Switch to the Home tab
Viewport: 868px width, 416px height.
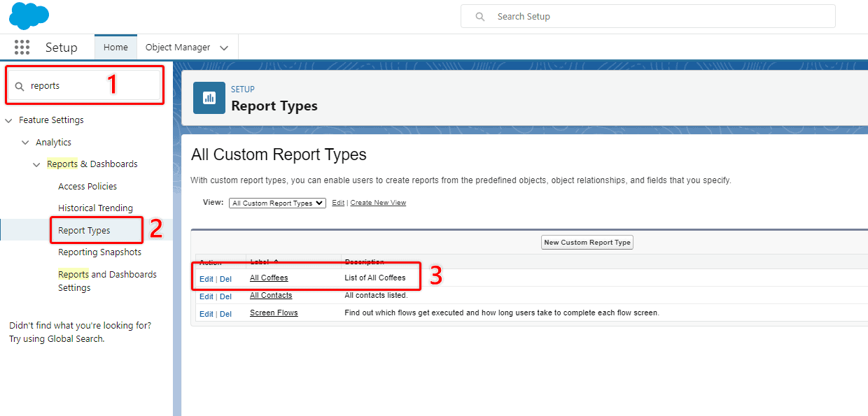click(115, 48)
